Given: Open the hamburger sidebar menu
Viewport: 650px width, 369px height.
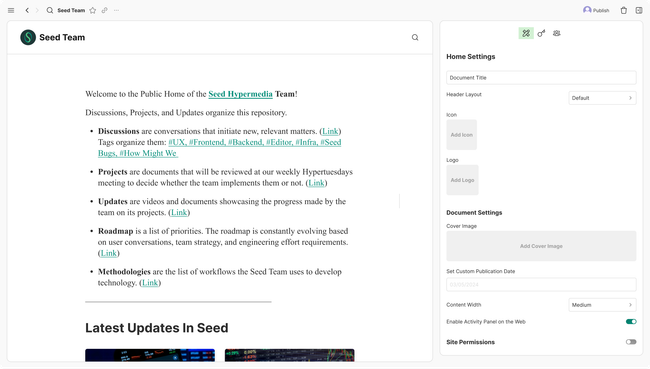Looking at the screenshot, I should [x=11, y=10].
